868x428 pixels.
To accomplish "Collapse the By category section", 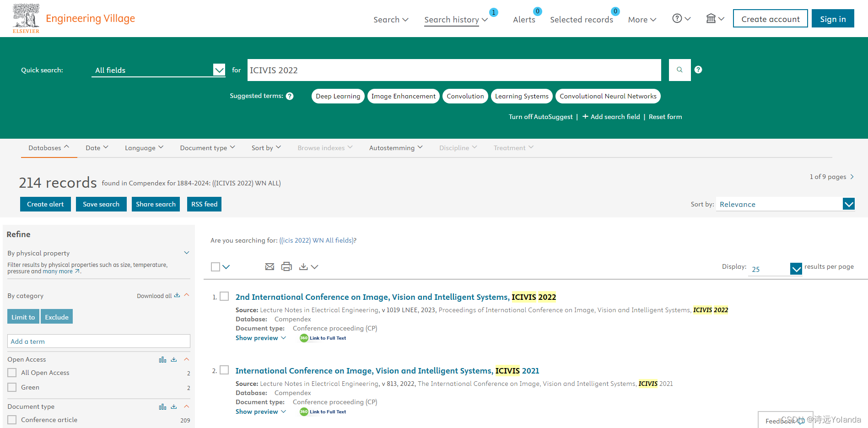I will [187, 295].
